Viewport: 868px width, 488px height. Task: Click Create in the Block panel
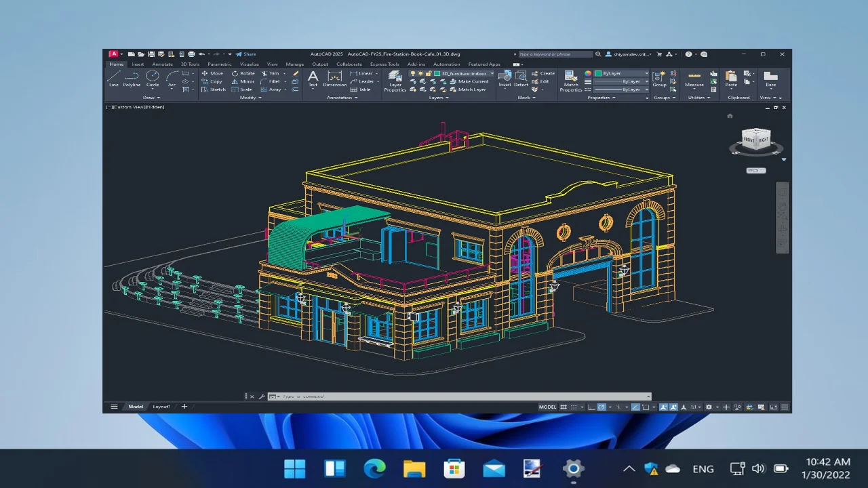click(x=543, y=73)
